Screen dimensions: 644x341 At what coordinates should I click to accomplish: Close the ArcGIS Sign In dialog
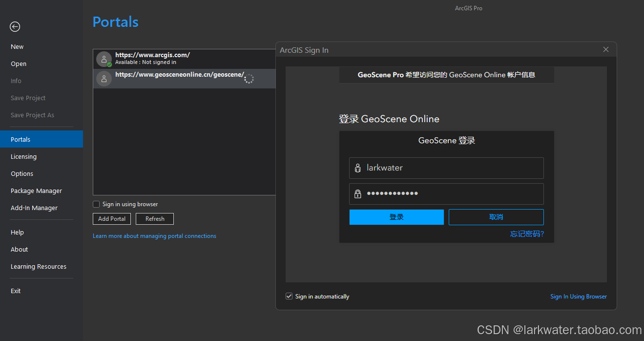[606, 49]
